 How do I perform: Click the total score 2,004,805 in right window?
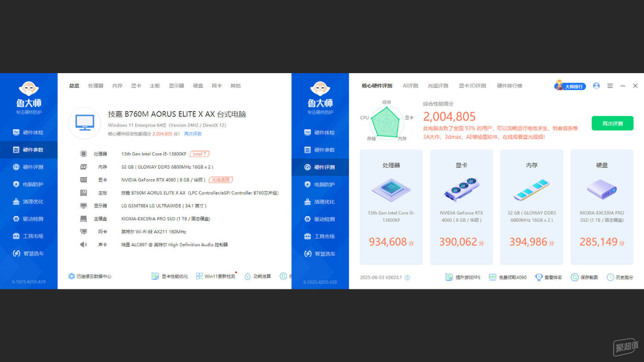[x=449, y=116]
